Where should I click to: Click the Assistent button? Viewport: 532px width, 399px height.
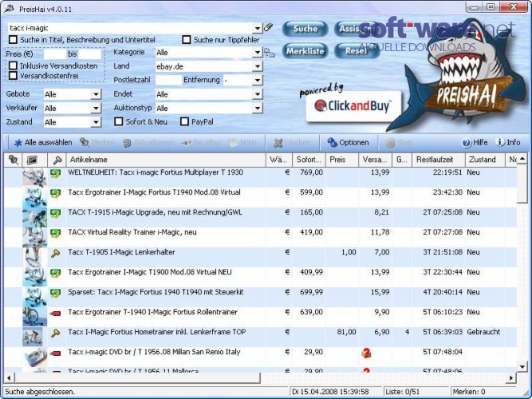pyautogui.click(x=357, y=29)
